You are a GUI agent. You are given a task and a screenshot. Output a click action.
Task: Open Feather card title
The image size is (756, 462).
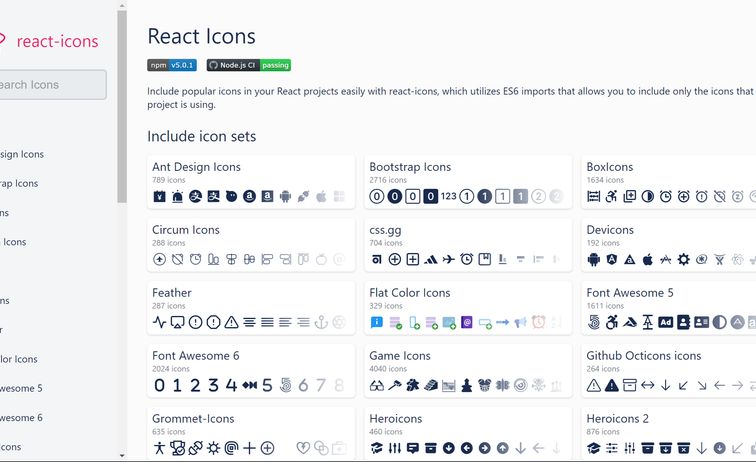172,293
